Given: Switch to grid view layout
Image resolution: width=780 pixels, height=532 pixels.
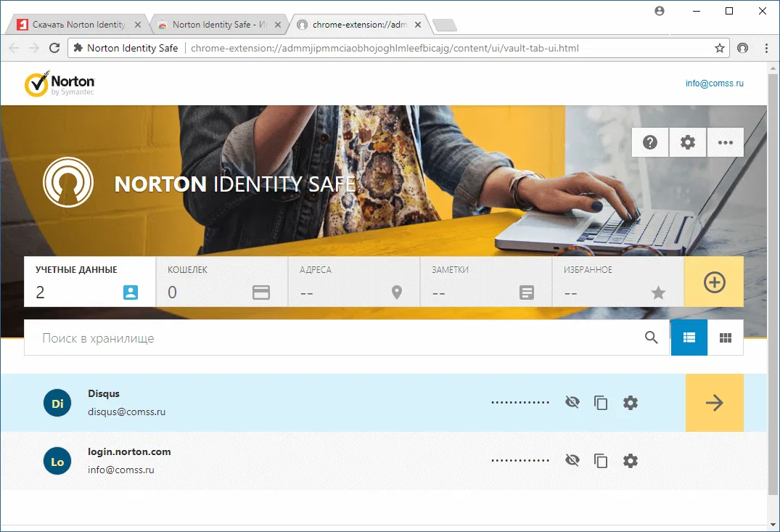Looking at the screenshot, I should [726, 338].
